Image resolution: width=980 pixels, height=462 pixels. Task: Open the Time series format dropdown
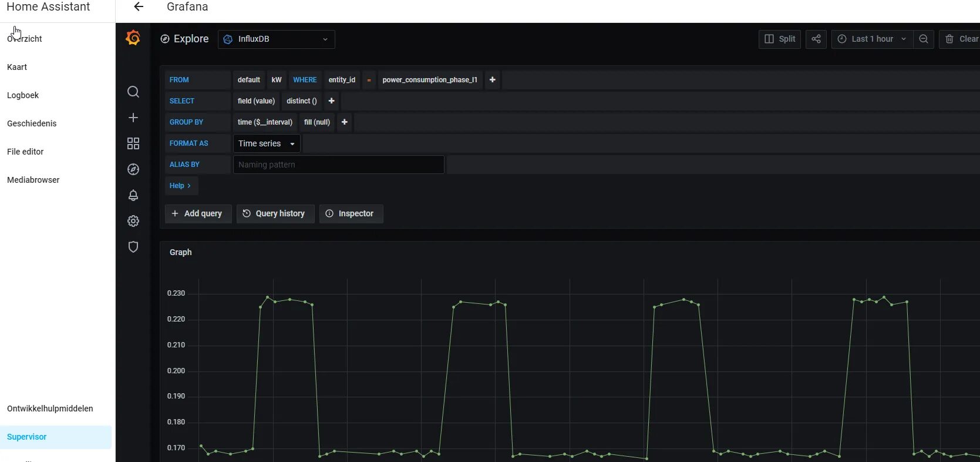pyautogui.click(x=267, y=143)
